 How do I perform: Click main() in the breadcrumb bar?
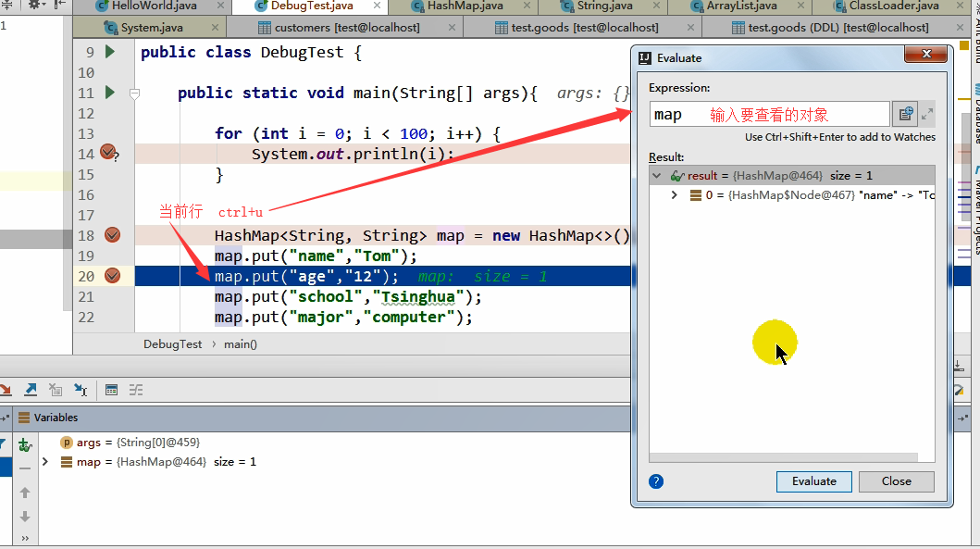point(241,344)
